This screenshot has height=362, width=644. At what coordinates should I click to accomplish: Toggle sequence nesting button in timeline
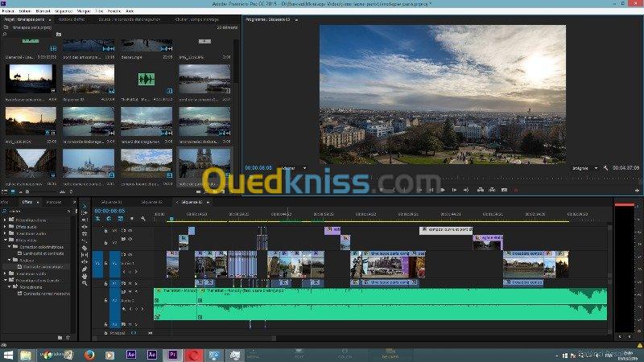97,219
